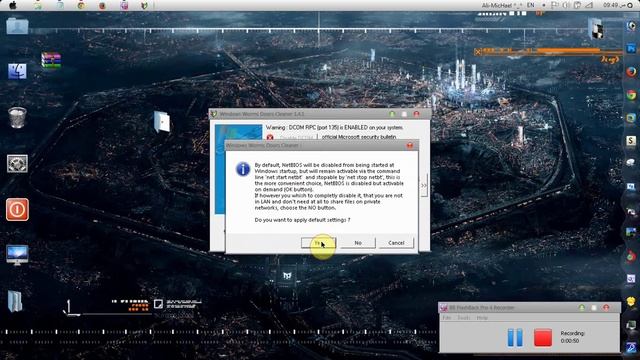The image size is (640, 360).
Task: Choose No to fully disable NetBIOS
Action: (x=358, y=243)
